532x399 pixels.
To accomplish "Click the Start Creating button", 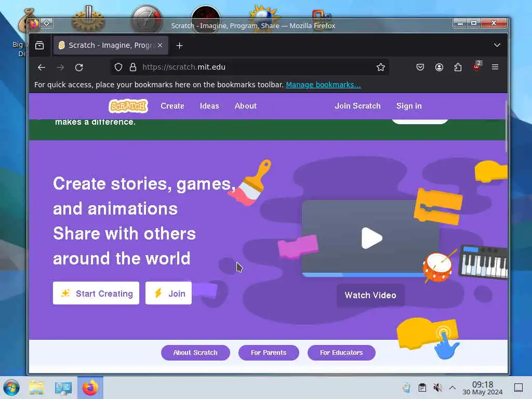I will pos(96,293).
